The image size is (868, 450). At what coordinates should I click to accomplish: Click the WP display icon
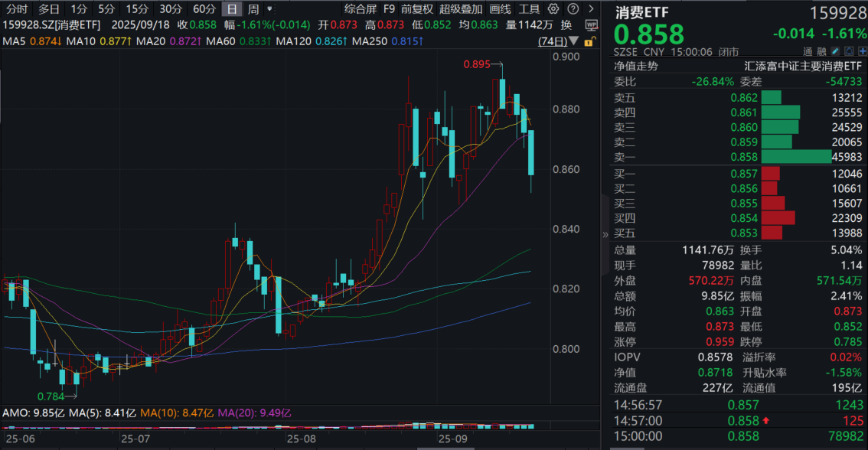(591, 24)
